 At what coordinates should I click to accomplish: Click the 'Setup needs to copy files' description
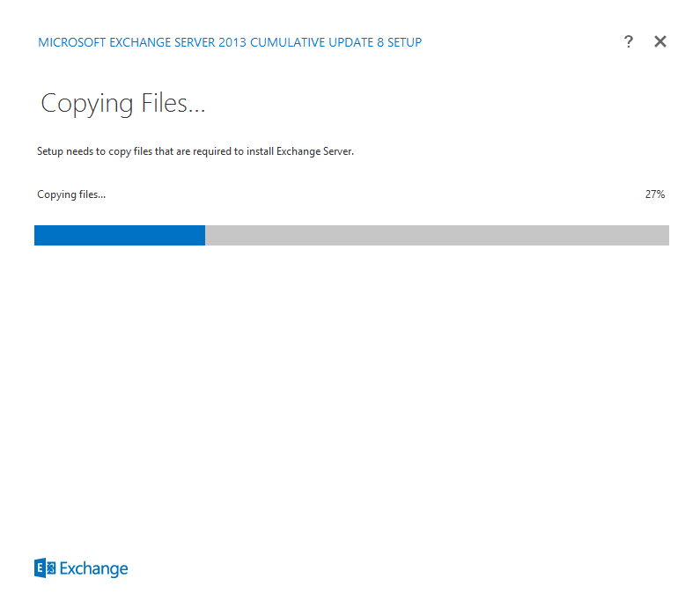(195, 151)
